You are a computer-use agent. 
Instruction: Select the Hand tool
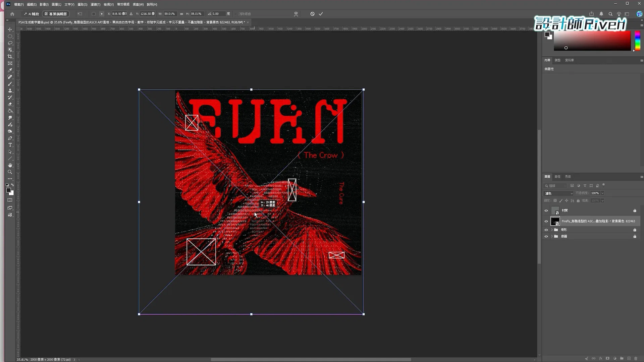(10, 165)
